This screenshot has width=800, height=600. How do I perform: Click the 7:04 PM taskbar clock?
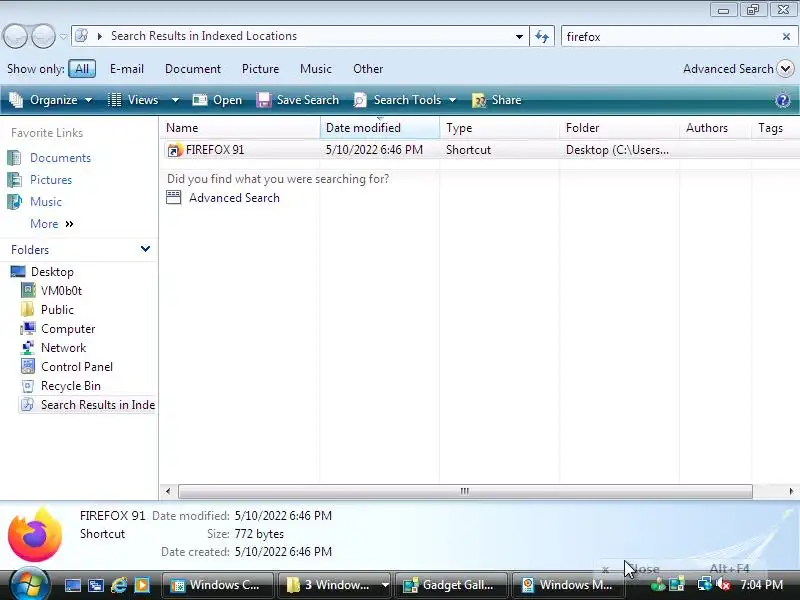coord(762,585)
